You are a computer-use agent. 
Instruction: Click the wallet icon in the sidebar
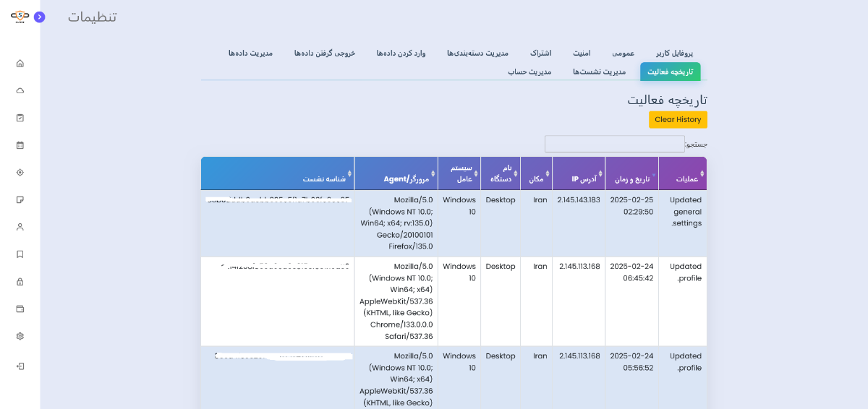(20, 309)
